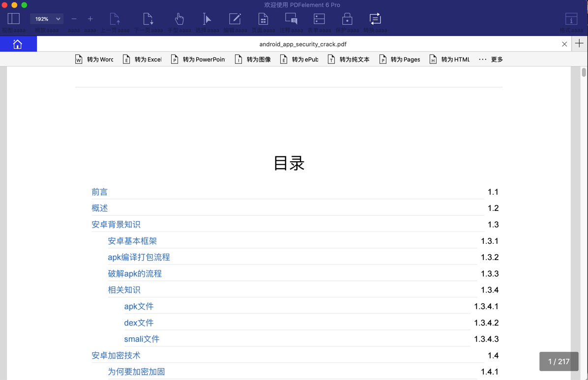Convert to plain text (转为纯文本)
588x380 pixels.
(349, 59)
